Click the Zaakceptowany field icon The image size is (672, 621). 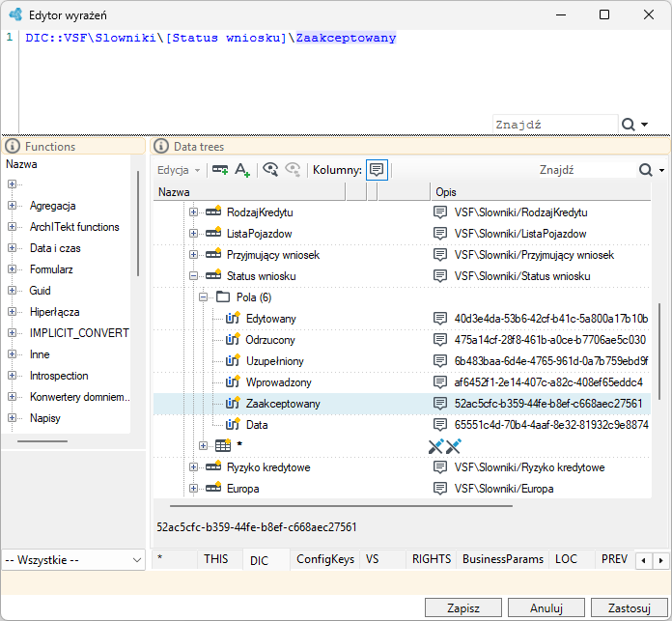pyautogui.click(x=233, y=404)
